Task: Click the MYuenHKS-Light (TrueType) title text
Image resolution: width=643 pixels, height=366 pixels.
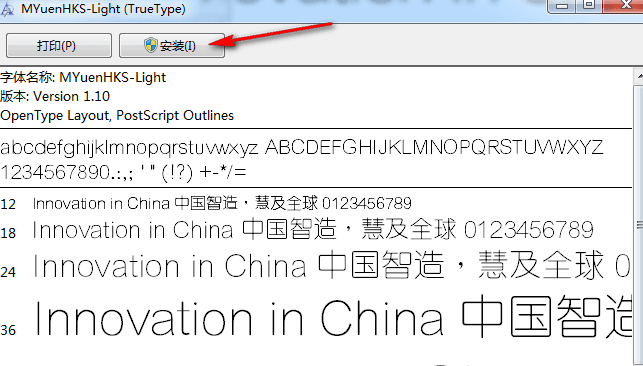Action: pyautogui.click(x=103, y=9)
